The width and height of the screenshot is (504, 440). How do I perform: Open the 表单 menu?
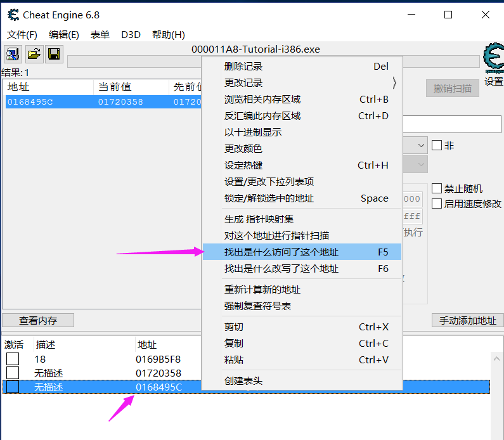click(100, 34)
